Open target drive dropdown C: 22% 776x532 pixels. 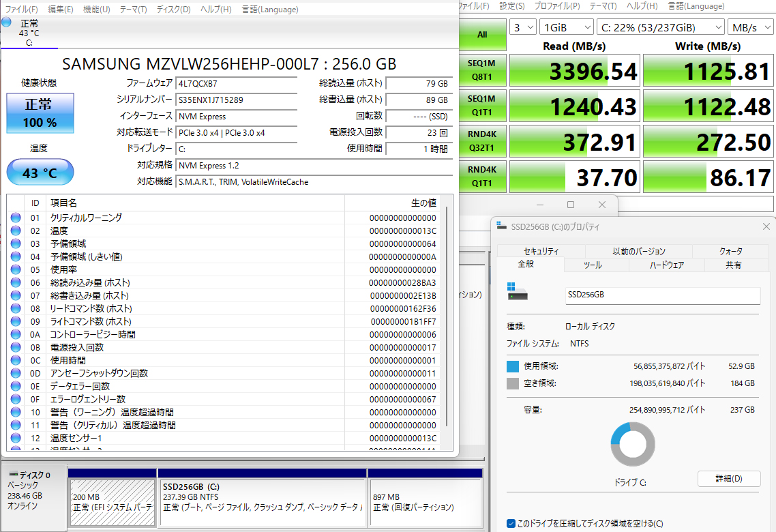(661, 28)
